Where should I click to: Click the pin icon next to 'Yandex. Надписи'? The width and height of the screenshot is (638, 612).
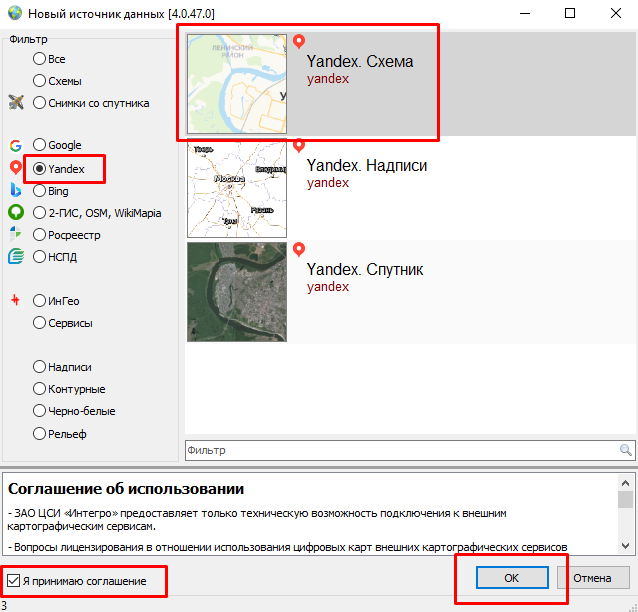click(x=299, y=145)
